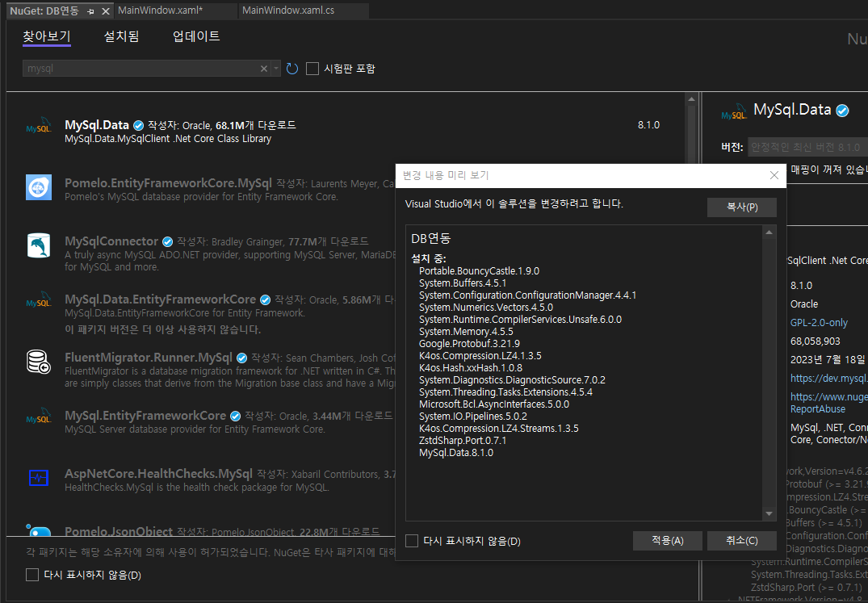Click 복사(P) copy button
Screen dimensions: 868x603
[x=742, y=207]
